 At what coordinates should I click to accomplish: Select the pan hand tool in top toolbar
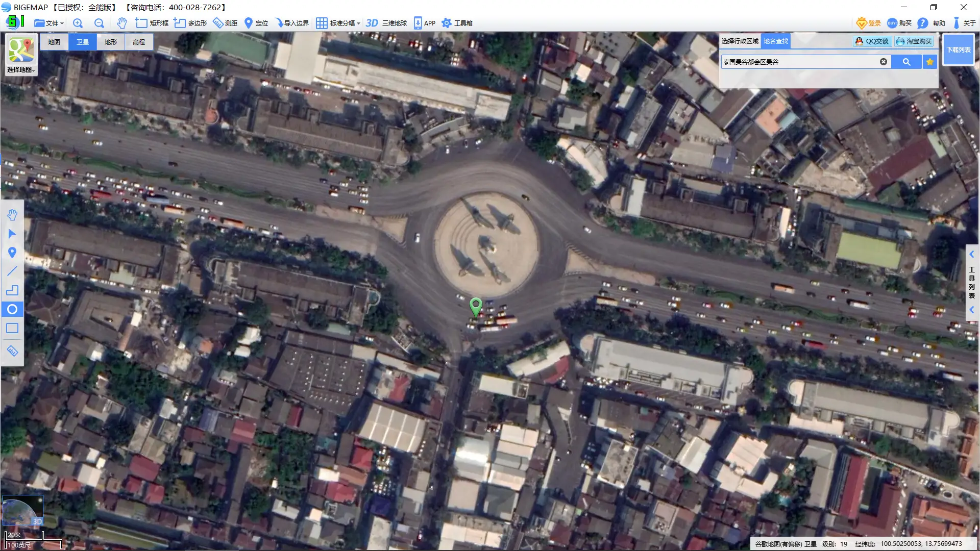pyautogui.click(x=121, y=23)
